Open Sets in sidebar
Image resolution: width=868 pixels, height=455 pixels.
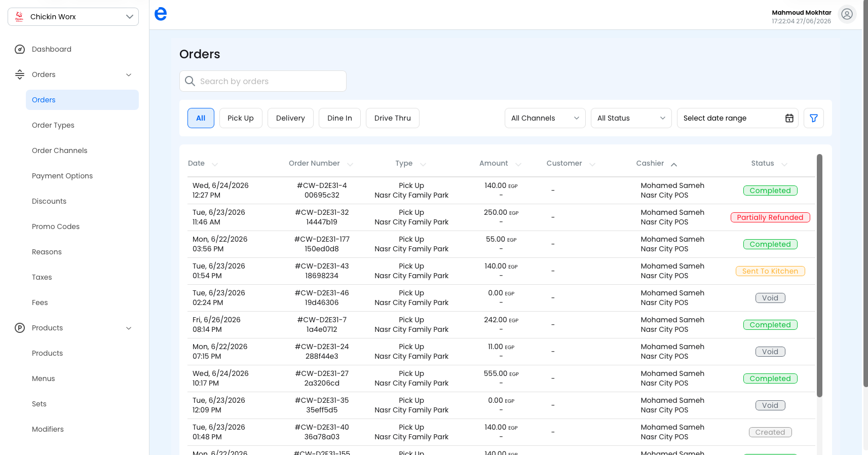click(x=39, y=404)
